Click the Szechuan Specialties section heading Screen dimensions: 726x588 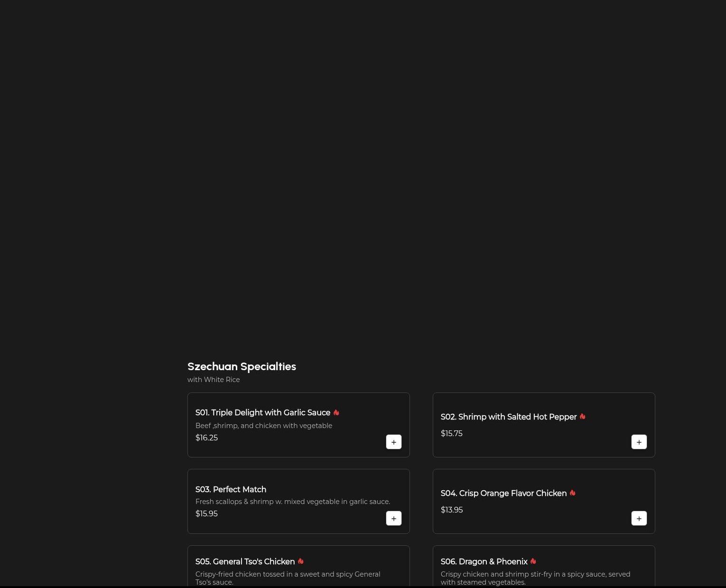(242, 366)
